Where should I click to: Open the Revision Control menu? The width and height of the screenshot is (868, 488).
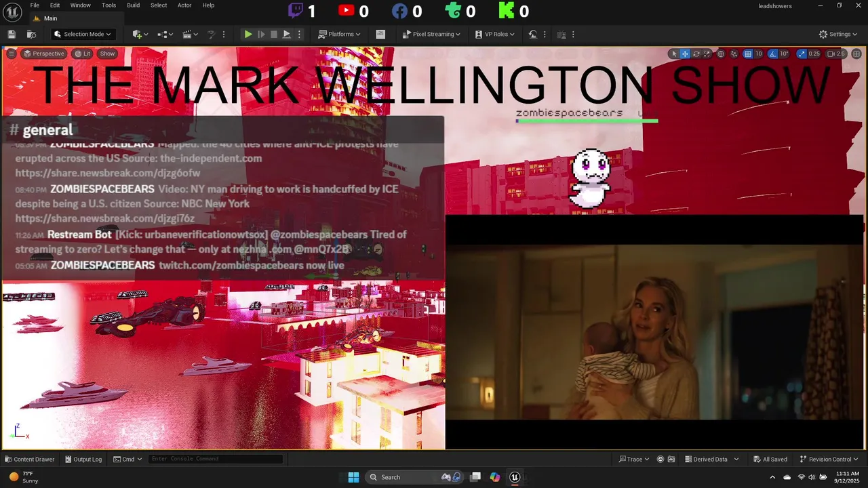pos(829,459)
